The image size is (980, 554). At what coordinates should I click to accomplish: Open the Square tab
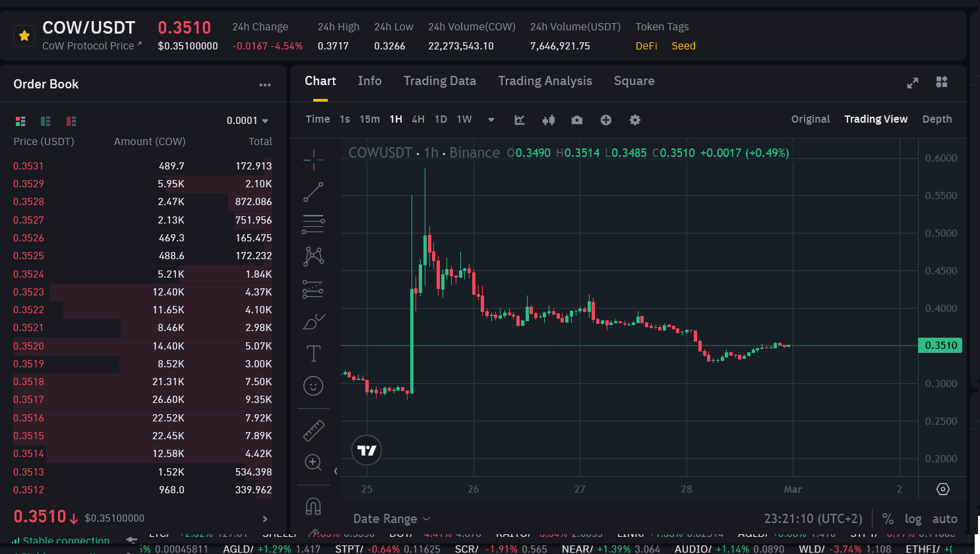click(x=634, y=81)
